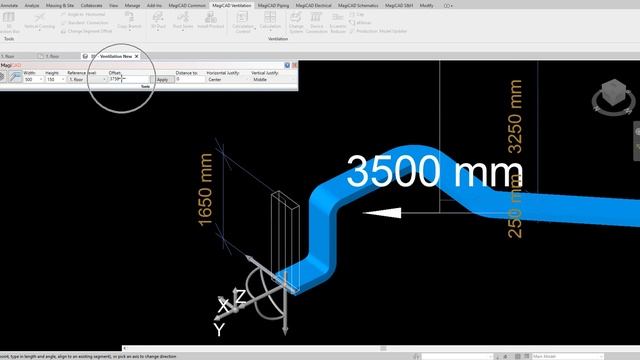Screen dimensions: 640x360
Task: Open the Add-Ins ribbon tab
Action: tap(154, 6)
